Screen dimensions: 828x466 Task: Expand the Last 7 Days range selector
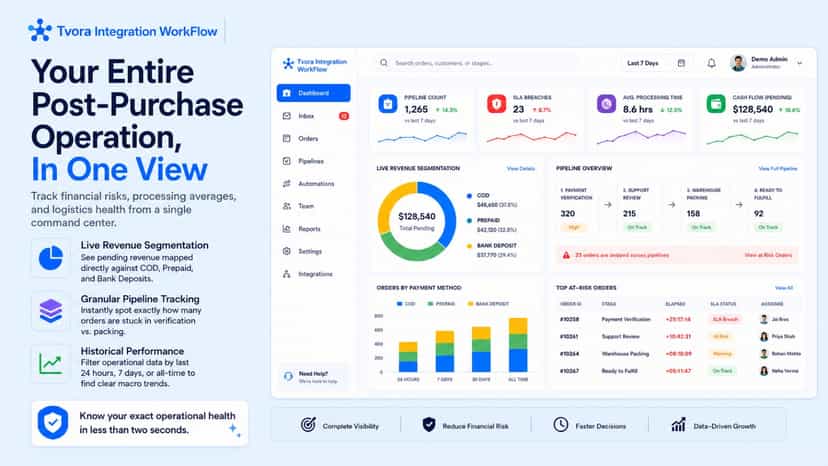[x=643, y=63]
